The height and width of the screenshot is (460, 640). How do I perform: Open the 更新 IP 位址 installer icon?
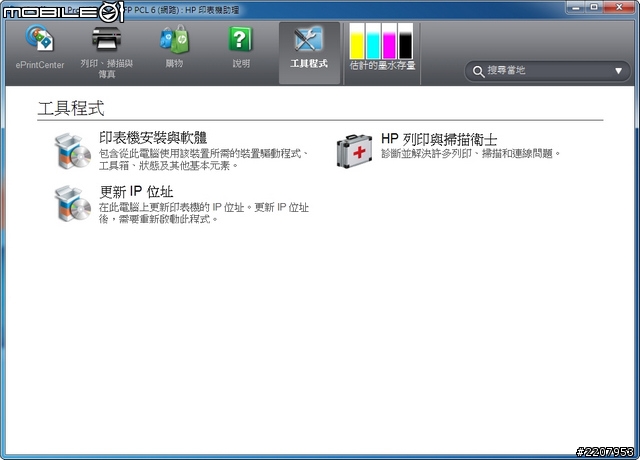tap(73, 204)
